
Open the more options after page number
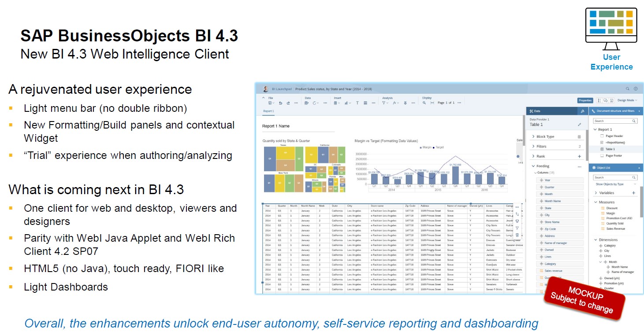click(x=459, y=103)
